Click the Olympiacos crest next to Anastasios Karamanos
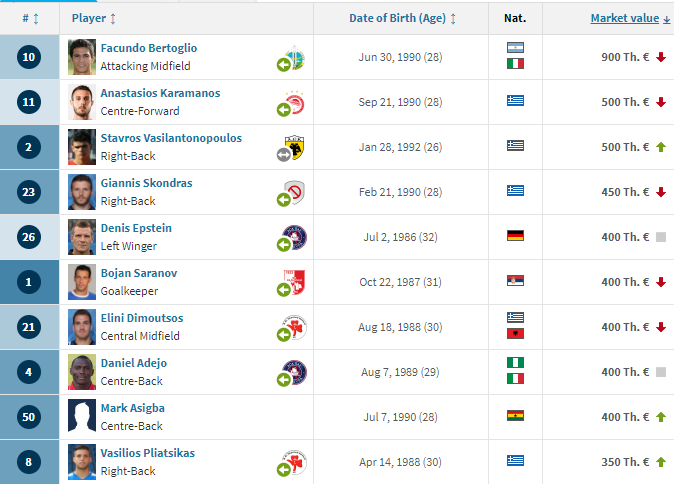 (x=295, y=103)
